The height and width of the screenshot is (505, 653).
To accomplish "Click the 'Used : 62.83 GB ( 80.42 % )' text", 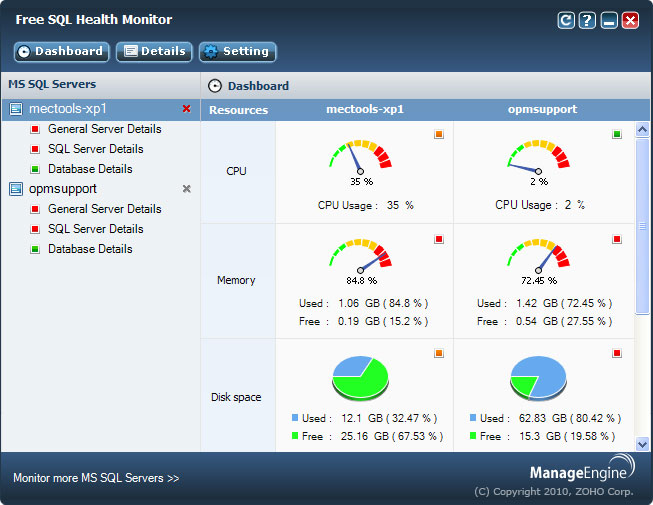I will click(x=550, y=418).
